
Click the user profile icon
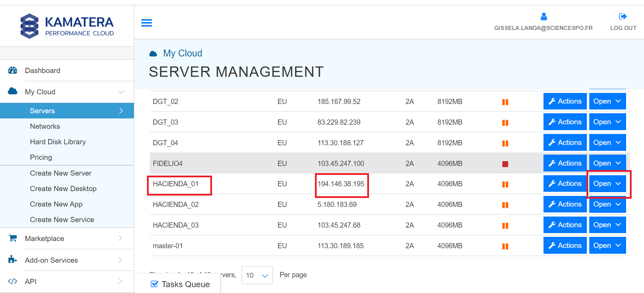tap(544, 16)
